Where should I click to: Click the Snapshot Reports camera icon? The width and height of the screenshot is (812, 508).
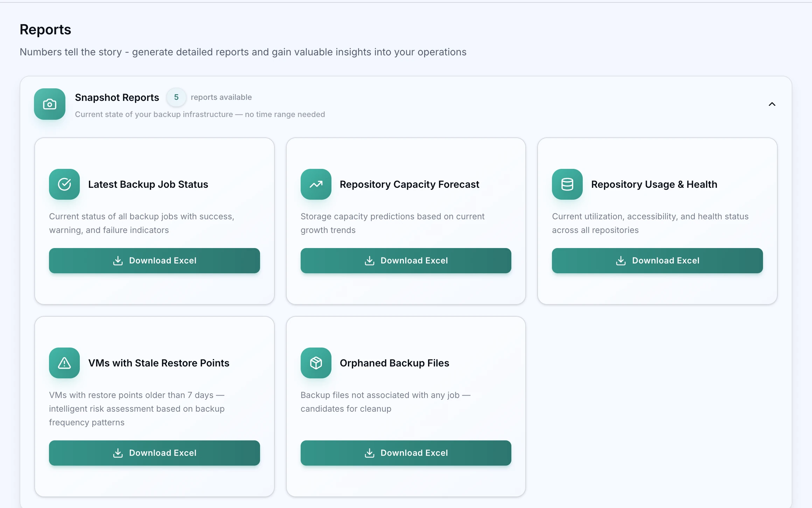pyautogui.click(x=50, y=104)
